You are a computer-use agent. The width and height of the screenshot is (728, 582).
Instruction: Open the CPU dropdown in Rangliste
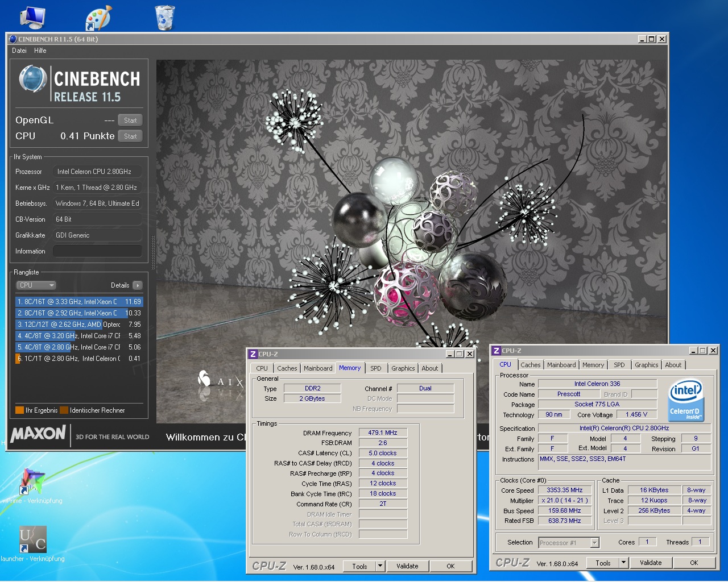pos(36,285)
